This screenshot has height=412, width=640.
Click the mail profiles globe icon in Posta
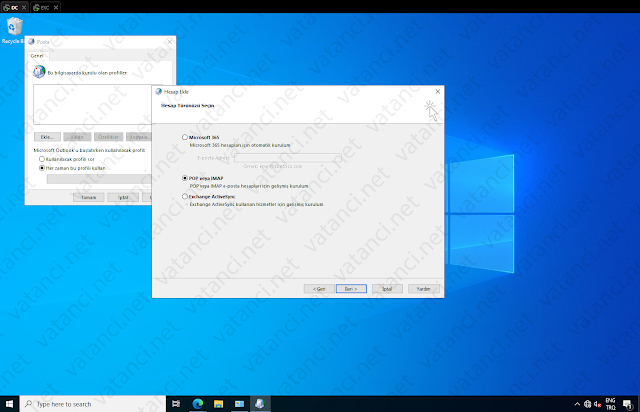pyautogui.click(x=39, y=71)
